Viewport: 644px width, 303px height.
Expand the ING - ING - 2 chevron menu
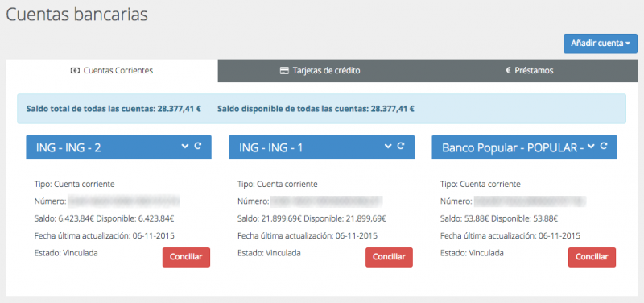click(x=185, y=146)
